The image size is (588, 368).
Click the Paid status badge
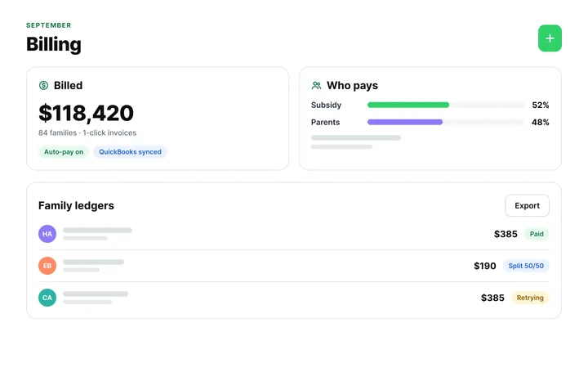pyautogui.click(x=537, y=234)
